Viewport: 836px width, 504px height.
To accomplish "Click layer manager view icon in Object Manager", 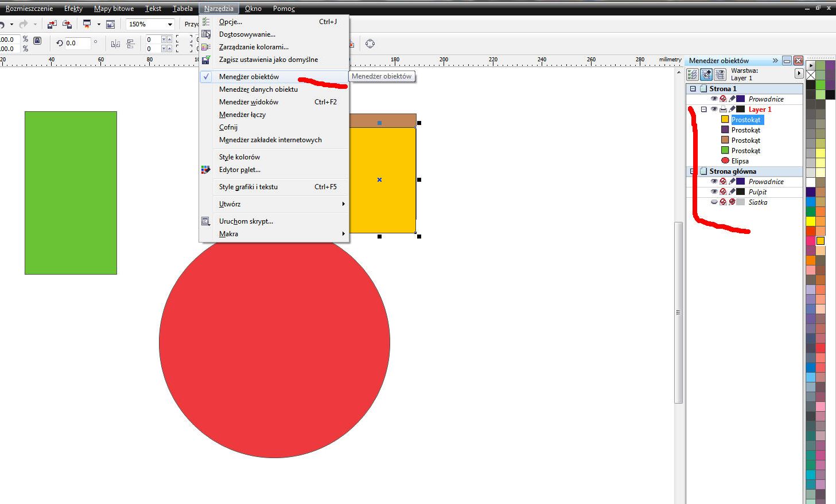I will point(721,75).
